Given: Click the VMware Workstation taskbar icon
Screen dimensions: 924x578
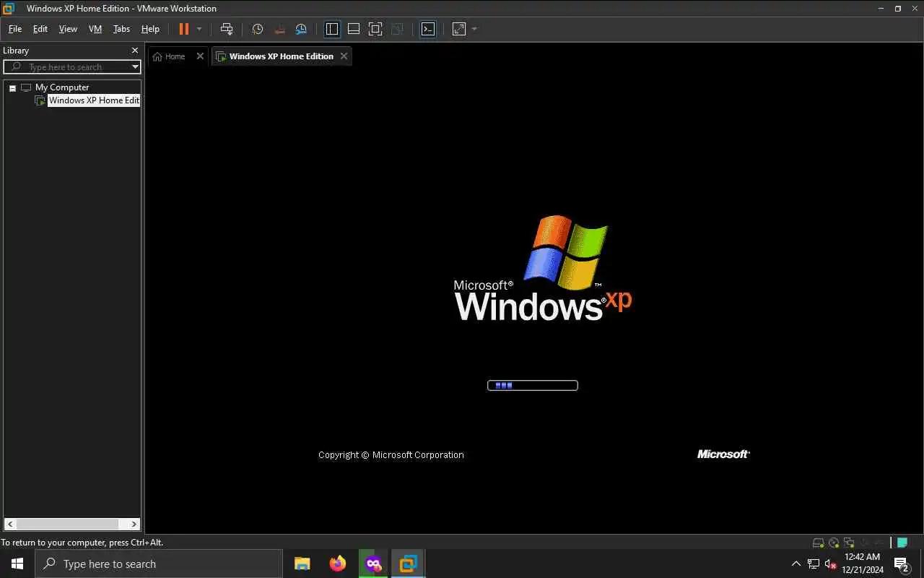Looking at the screenshot, I should tap(408, 564).
